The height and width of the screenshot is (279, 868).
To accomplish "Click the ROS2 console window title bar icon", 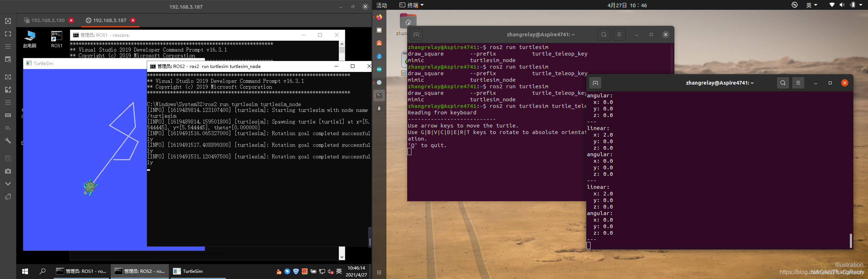I will coord(153,66).
